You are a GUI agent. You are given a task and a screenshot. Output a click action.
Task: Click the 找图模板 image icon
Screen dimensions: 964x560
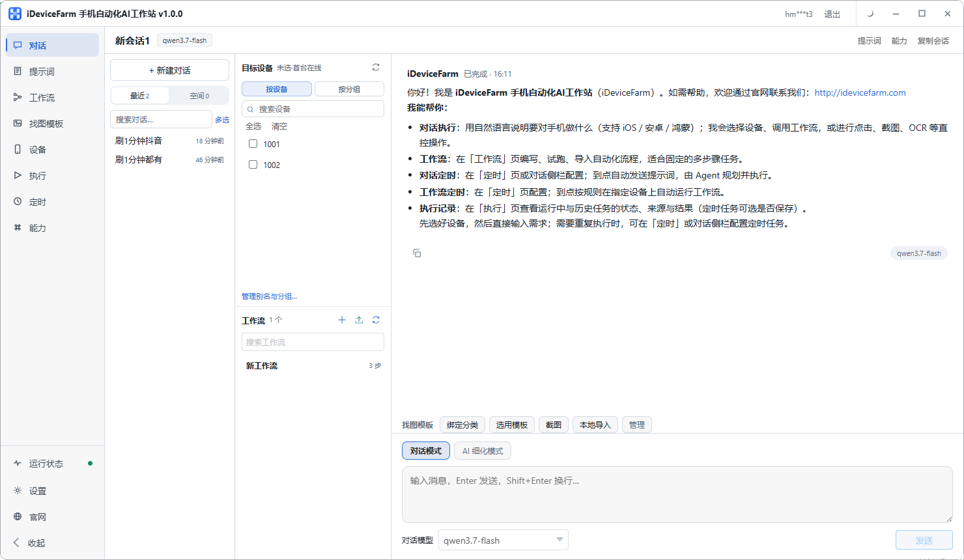(x=18, y=124)
